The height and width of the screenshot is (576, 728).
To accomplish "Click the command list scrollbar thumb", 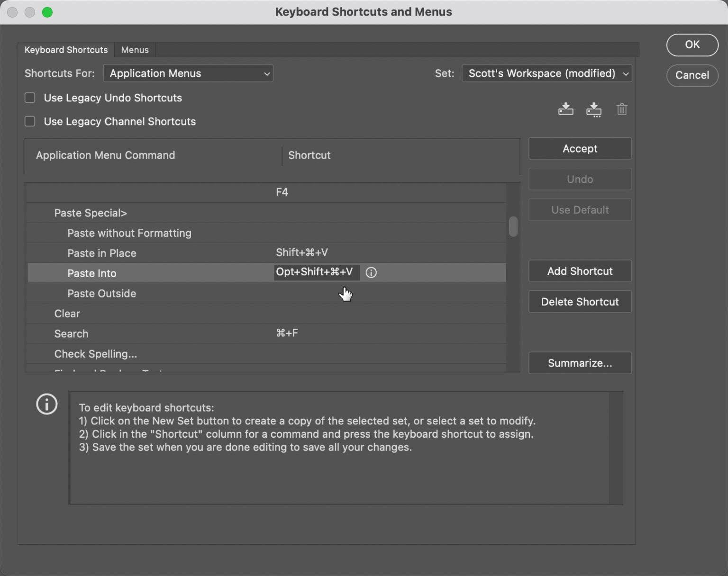I will (x=513, y=226).
